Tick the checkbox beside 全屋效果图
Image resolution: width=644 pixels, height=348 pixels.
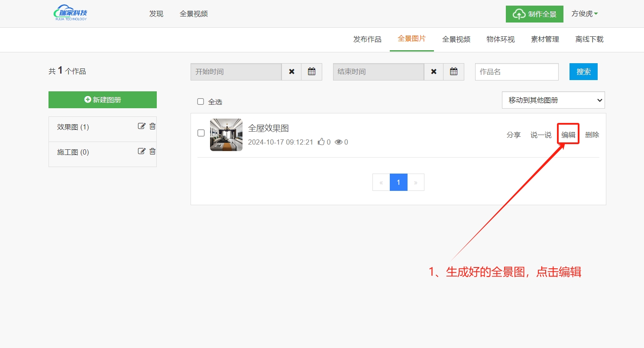(x=201, y=133)
